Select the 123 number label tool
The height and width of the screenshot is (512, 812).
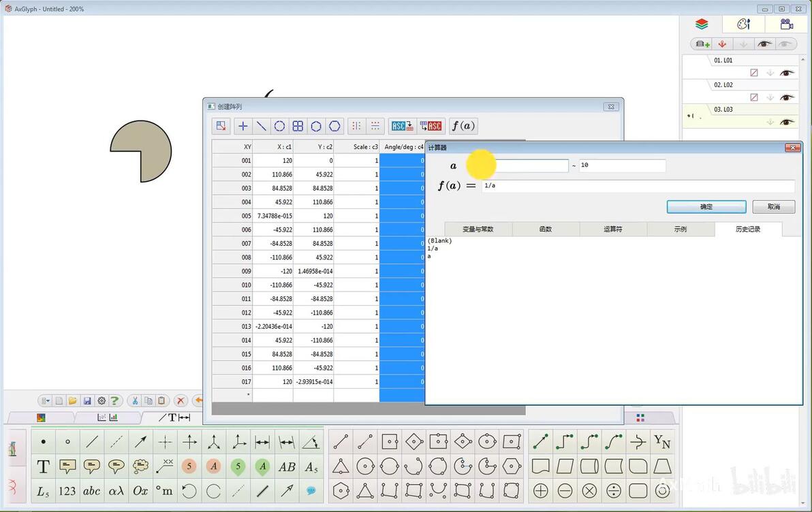coord(67,491)
